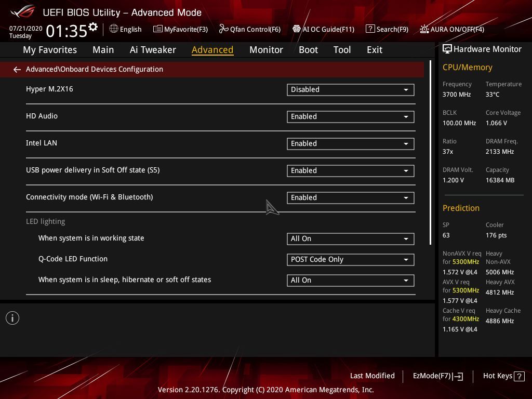This screenshot has height=399, width=532.
Task: Select the HD Audio label
Action: [42, 116]
